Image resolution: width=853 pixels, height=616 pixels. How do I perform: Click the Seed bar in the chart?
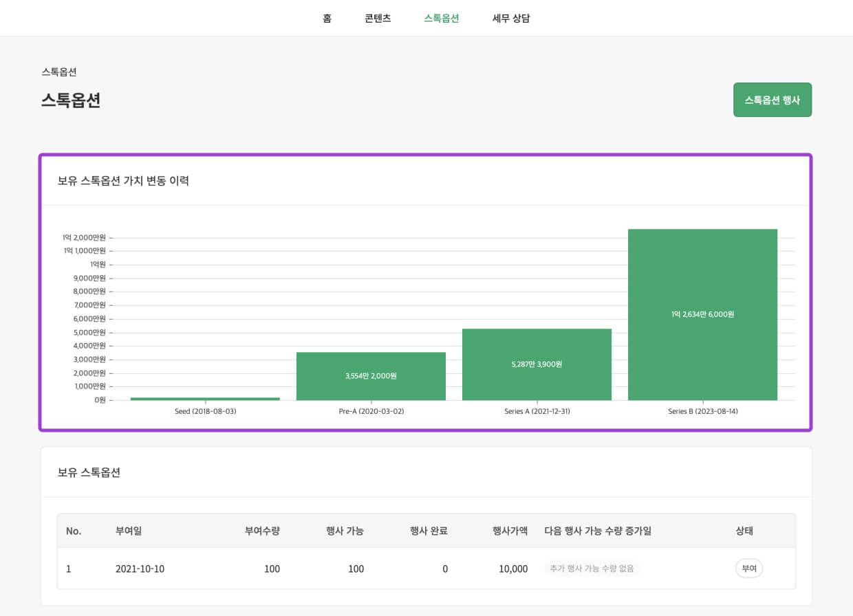205,398
